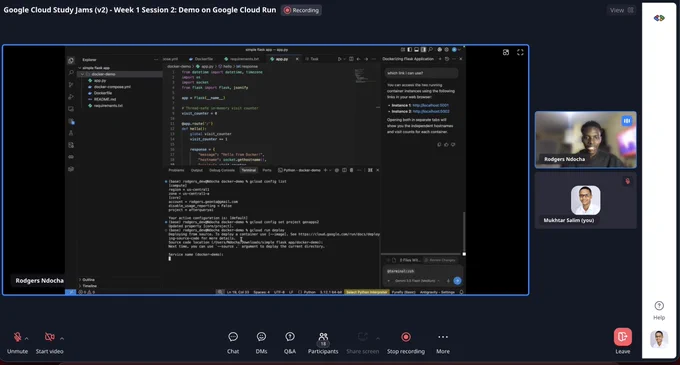Open the Problems panel tab
This screenshot has height=365, width=680.
[176, 170]
